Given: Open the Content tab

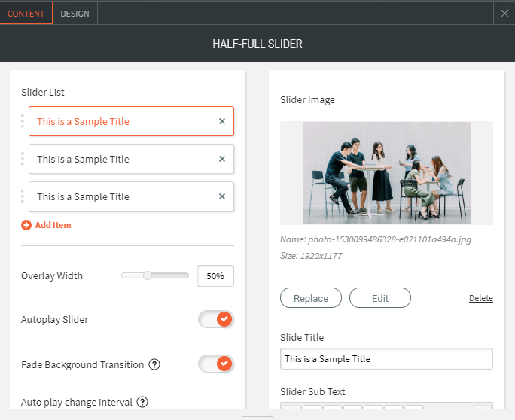Looking at the screenshot, I should tap(26, 14).
